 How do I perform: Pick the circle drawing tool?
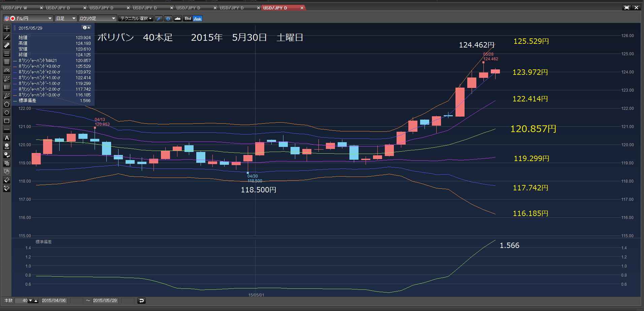7,113
